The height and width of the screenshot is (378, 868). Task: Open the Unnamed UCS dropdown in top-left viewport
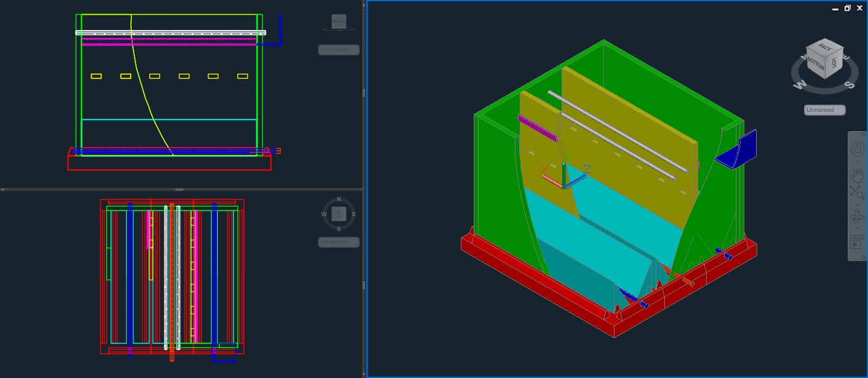coord(339,50)
